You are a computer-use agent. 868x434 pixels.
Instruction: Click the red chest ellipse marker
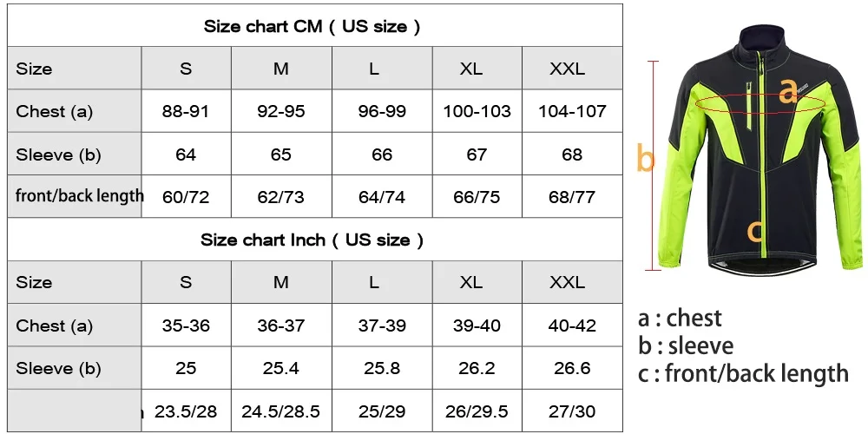[760, 102]
